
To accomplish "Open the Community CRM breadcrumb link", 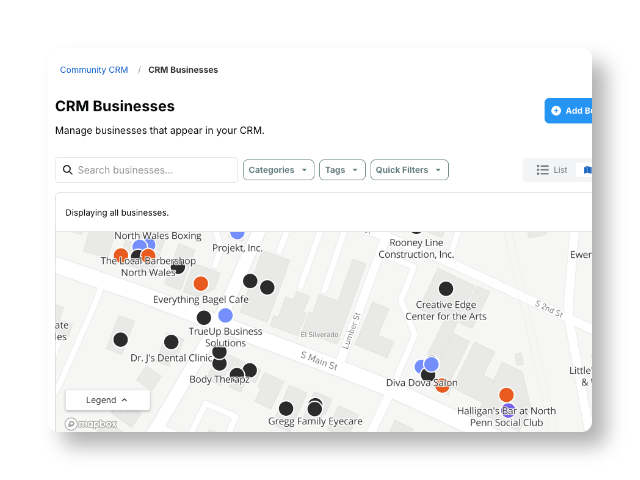I will tap(94, 70).
